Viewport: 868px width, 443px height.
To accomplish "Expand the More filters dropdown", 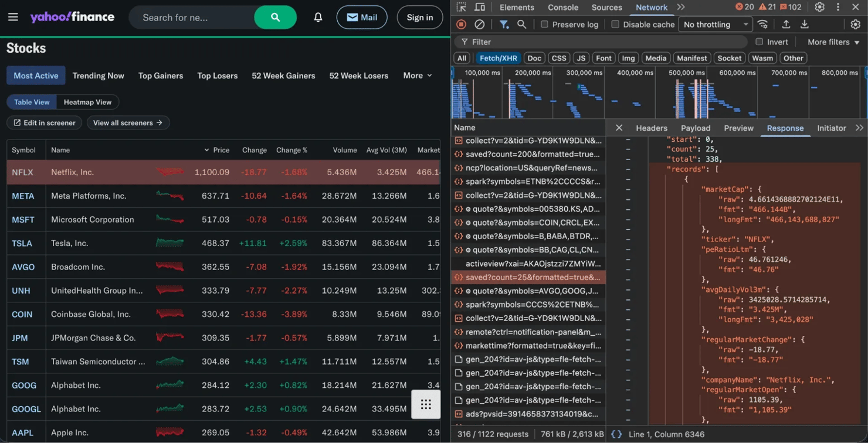I will point(833,42).
